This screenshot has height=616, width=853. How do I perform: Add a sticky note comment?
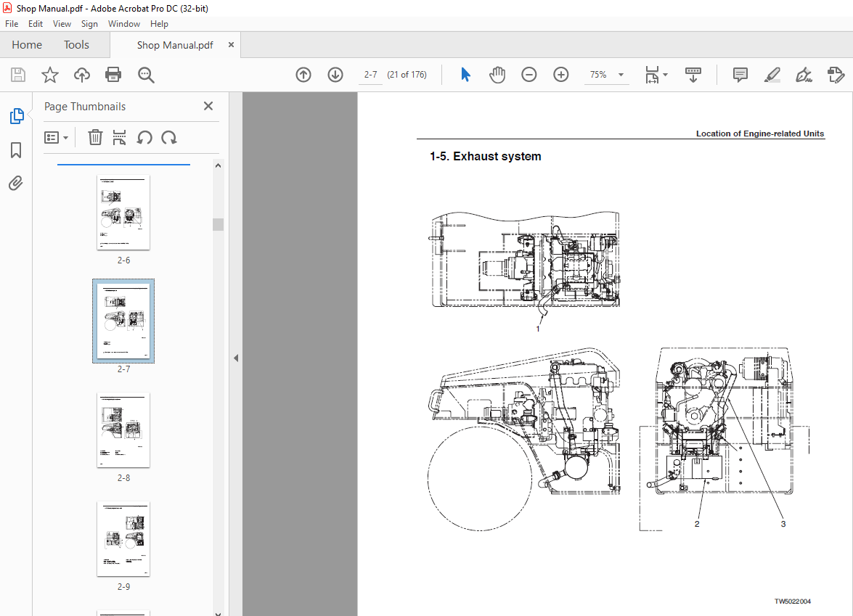point(740,75)
